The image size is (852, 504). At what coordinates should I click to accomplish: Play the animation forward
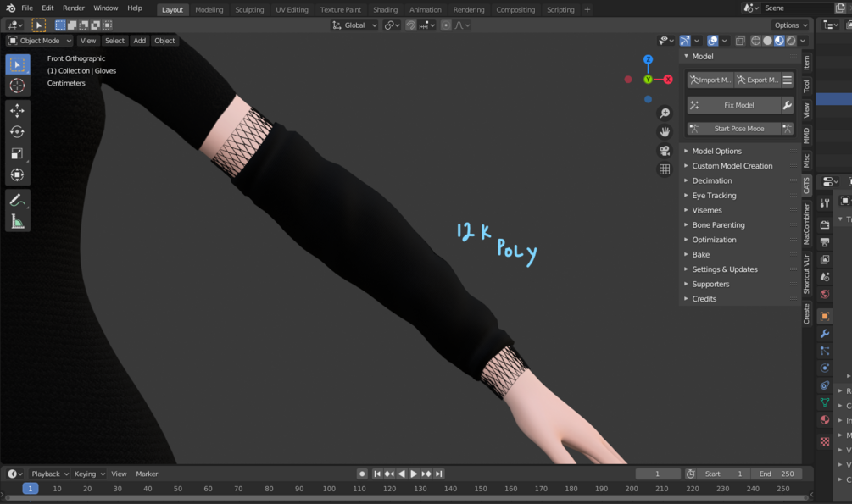[x=414, y=474]
